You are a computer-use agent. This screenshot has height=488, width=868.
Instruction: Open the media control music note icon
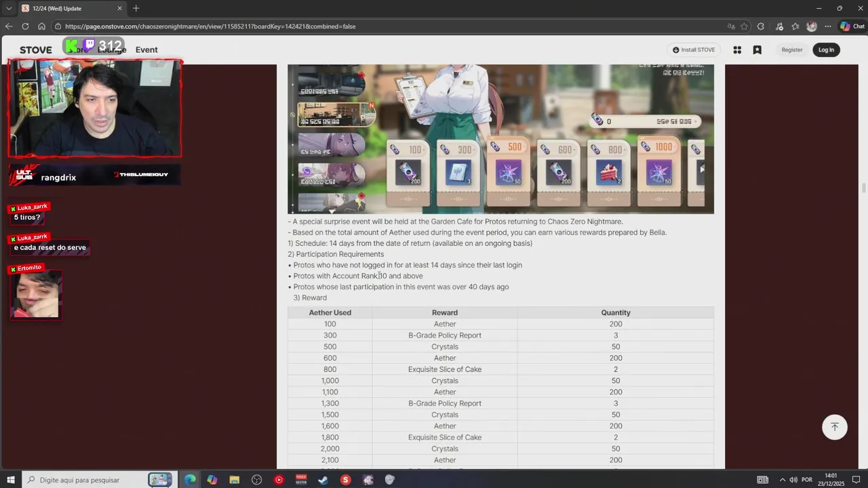pos(779,26)
